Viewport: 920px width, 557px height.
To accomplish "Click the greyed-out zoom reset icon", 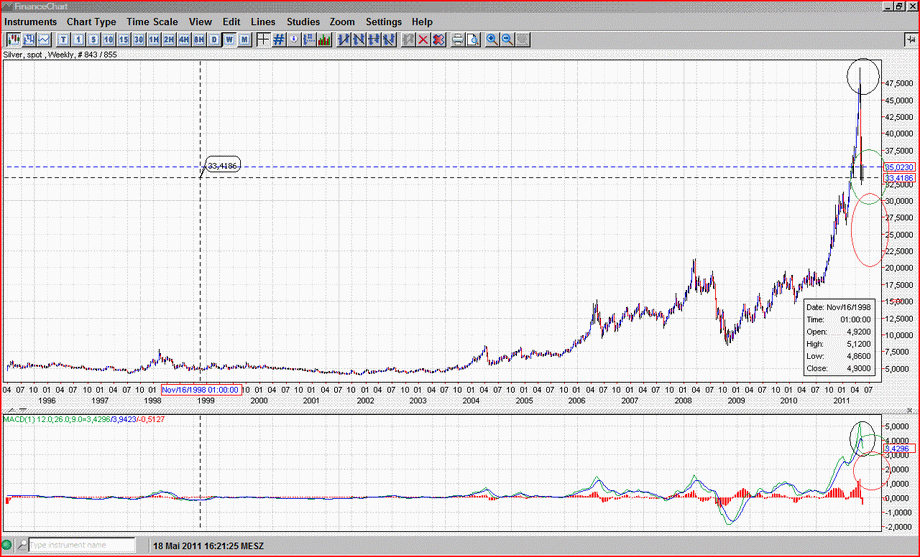I will pyautogui.click(x=523, y=39).
